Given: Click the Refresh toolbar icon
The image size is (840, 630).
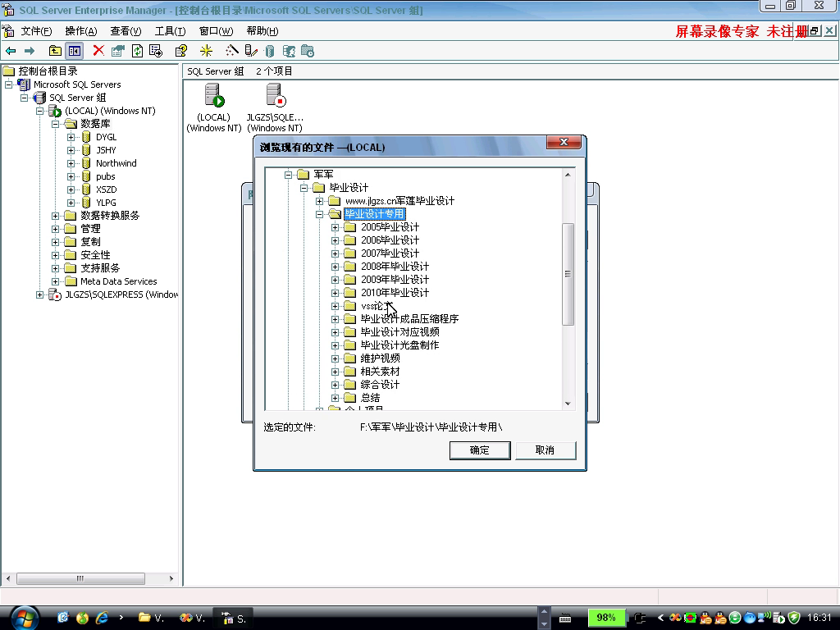Looking at the screenshot, I should [x=137, y=51].
